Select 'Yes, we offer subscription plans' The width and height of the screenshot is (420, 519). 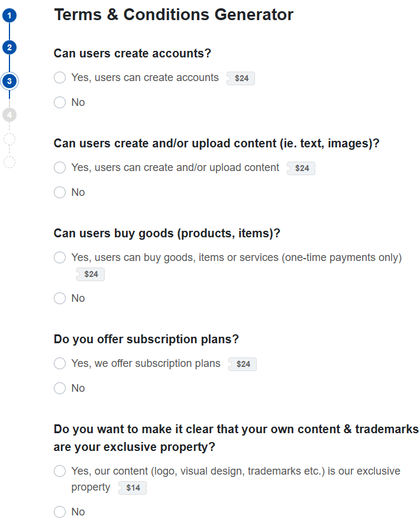(x=60, y=364)
